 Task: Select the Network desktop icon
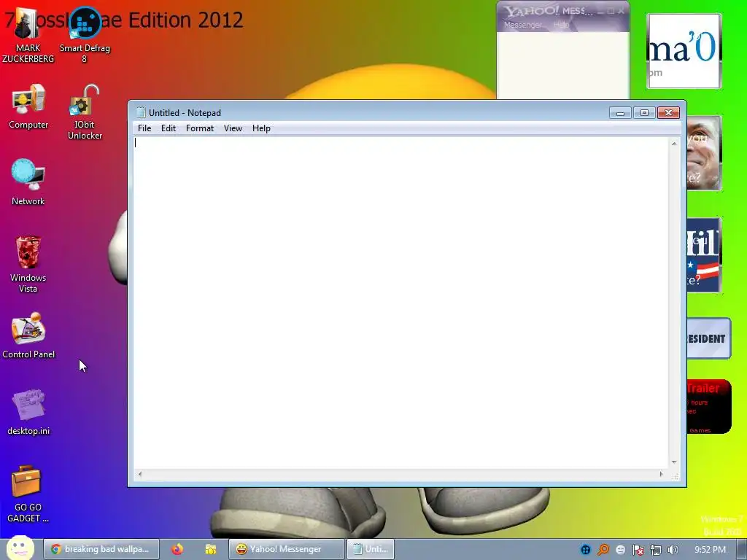point(28,182)
